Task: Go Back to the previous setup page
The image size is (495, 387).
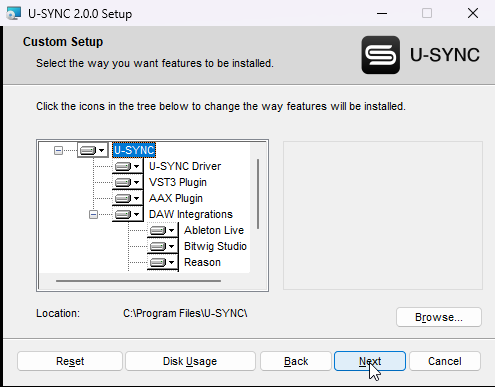Action: [x=296, y=361]
